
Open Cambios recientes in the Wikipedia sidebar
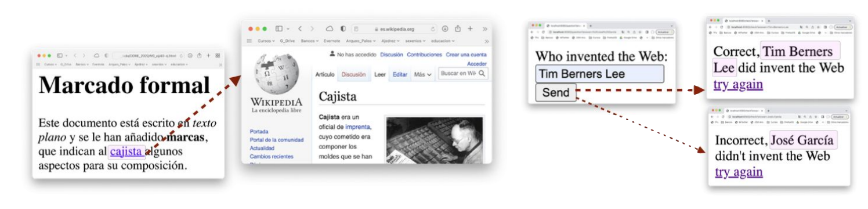[271, 157]
